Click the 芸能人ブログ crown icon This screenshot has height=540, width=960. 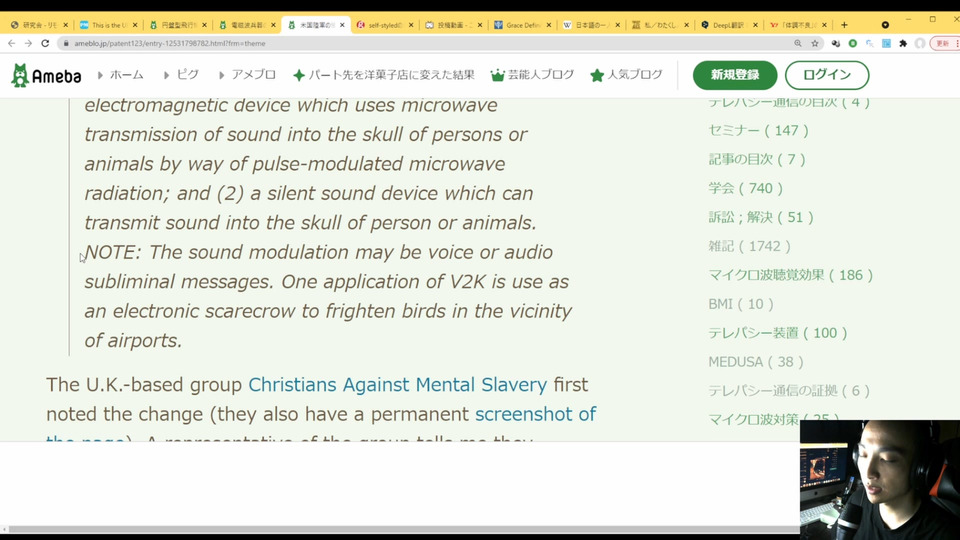[x=497, y=75]
